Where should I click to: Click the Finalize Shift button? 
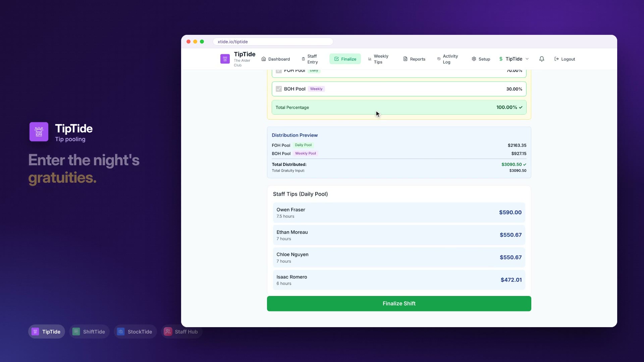point(399,304)
